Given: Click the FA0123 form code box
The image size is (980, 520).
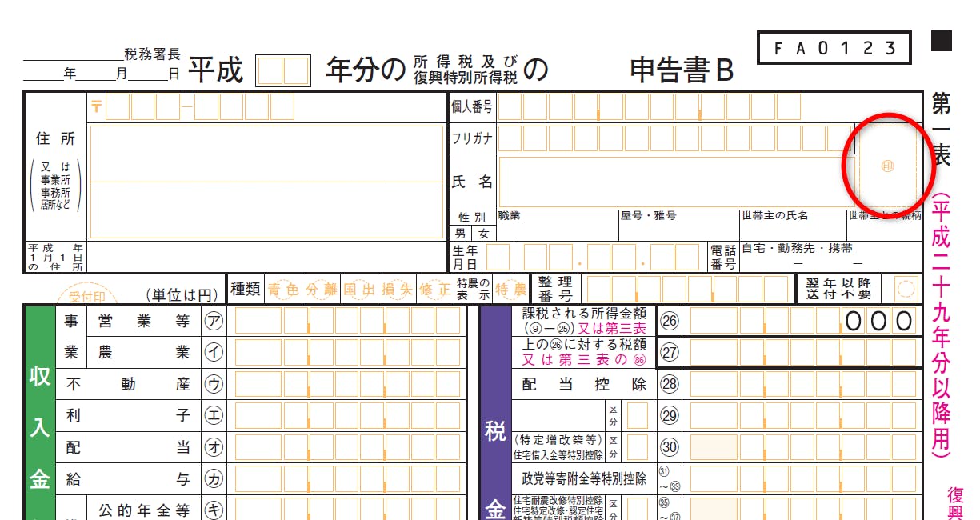Looking at the screenshot, I should click(x=834, y=48).
